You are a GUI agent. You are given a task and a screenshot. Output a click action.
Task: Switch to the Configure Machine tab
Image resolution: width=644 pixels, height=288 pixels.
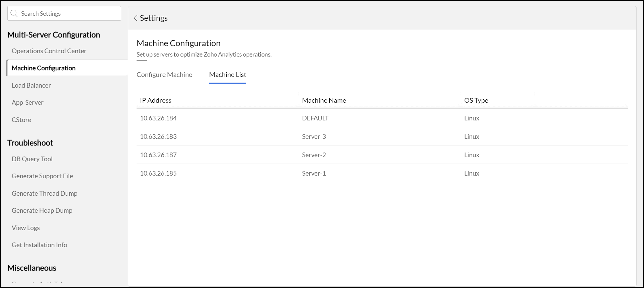[164, 75]
